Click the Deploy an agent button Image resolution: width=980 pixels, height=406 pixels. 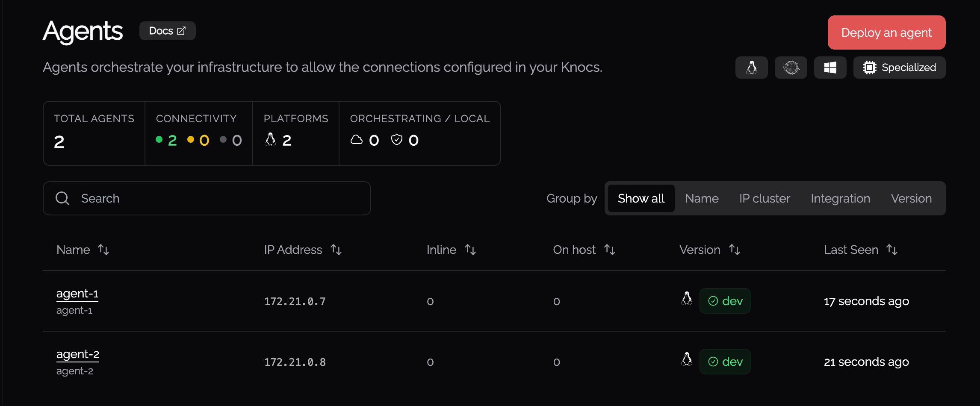(886, 32)
